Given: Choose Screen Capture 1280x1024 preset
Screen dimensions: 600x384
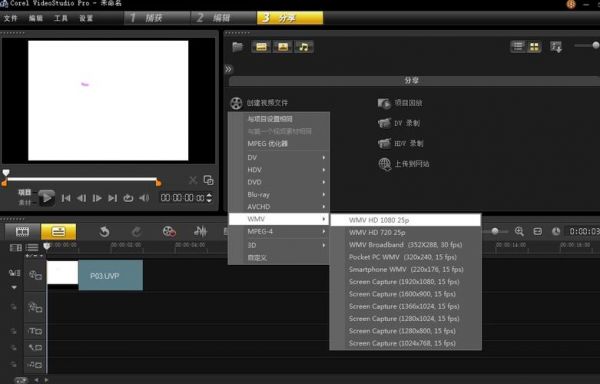Looking at the screenshot, I should pos(405,319).
